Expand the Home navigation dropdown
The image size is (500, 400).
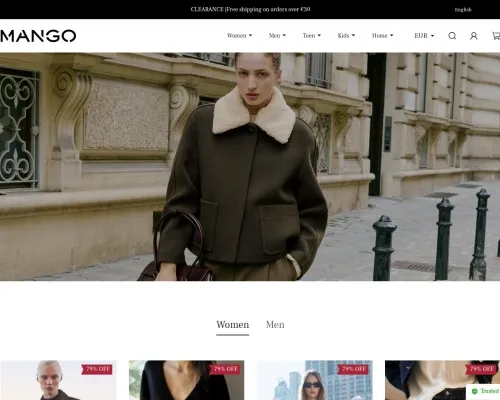click(x=383, y=36)
